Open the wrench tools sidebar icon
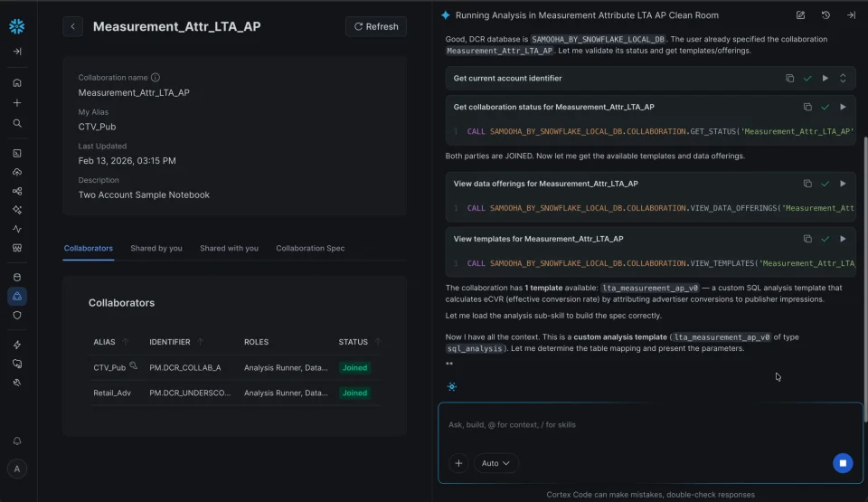Viewport: 868px width, 502px height. click(17, 383)
